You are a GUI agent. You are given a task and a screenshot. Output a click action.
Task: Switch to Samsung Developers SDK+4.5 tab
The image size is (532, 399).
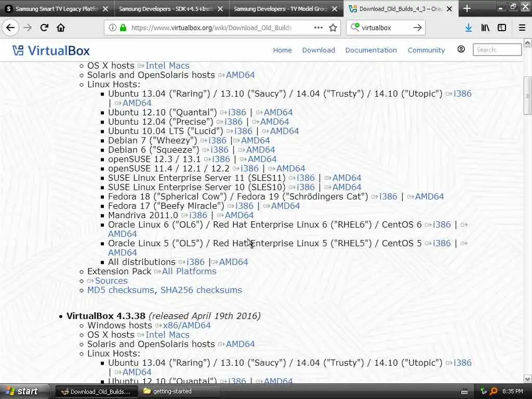point(166,9)
